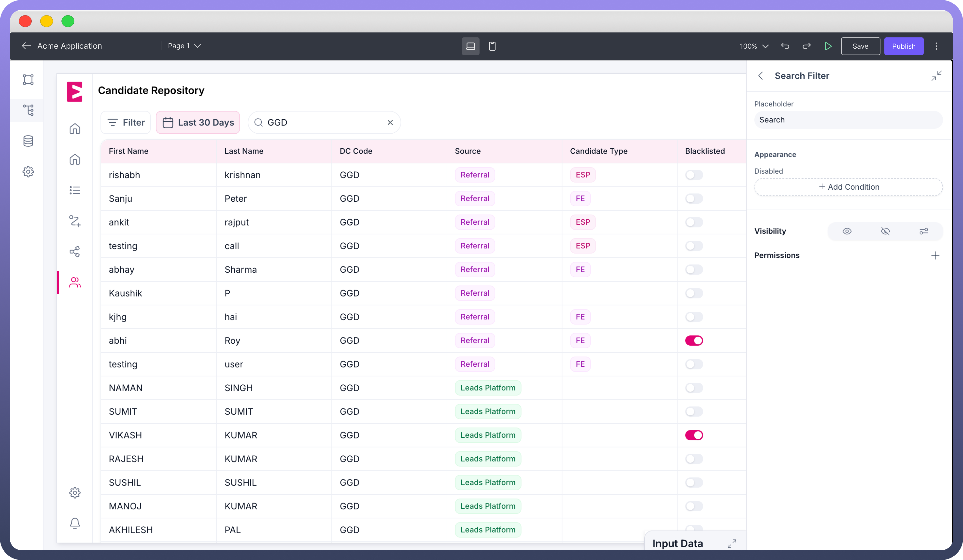Expand the Input Data panel
This screenshot has width=963, height=560.
pos(731,543)
